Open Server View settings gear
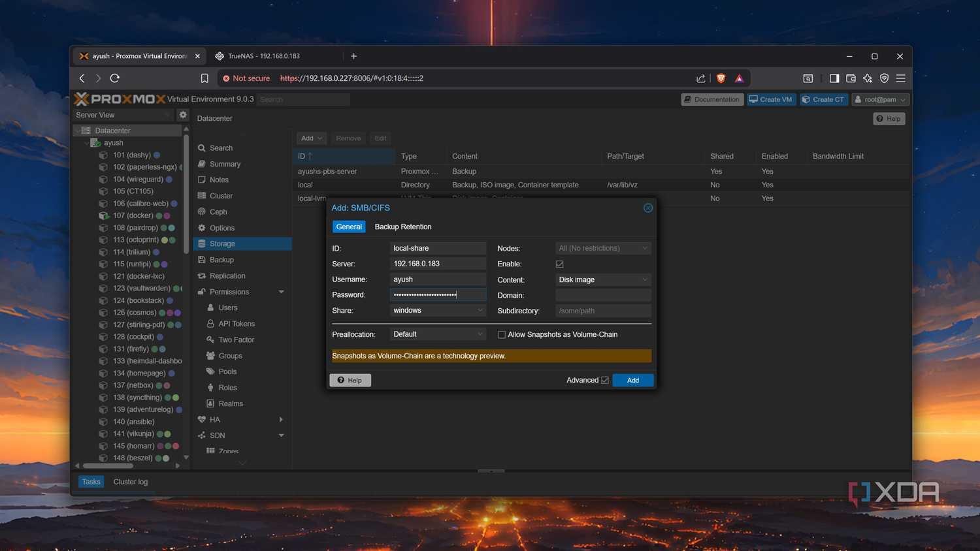980x551 pixels. [x=183, y=115]
